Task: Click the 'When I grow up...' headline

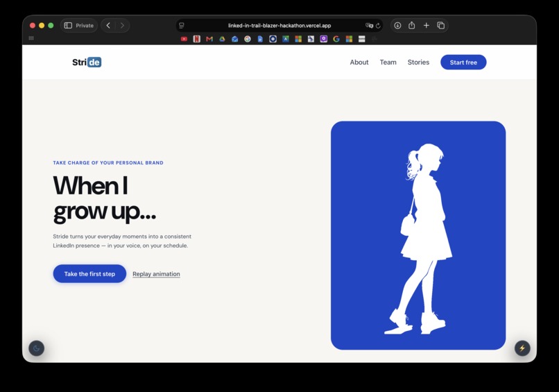Action: 105,198
